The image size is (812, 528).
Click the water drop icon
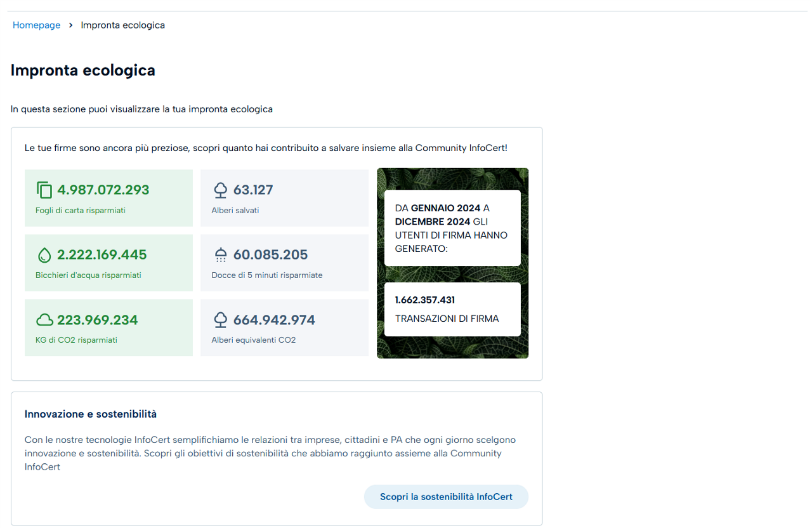(x=44, y=255)
